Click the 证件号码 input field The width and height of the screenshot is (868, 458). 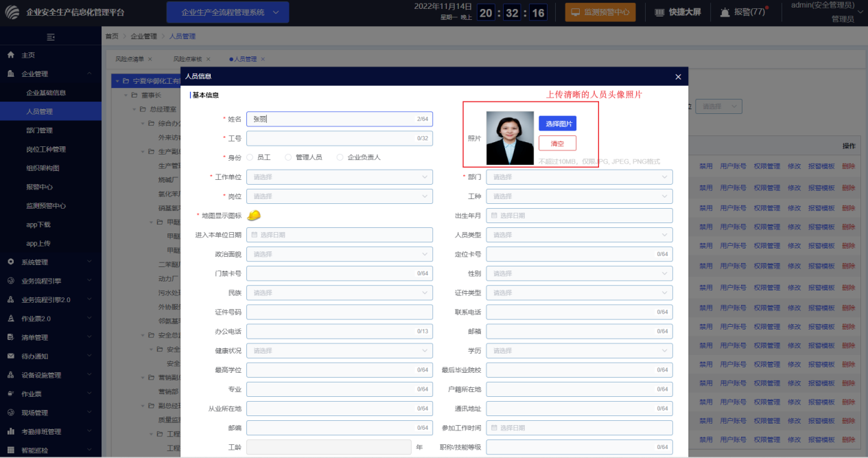point(340,312)
